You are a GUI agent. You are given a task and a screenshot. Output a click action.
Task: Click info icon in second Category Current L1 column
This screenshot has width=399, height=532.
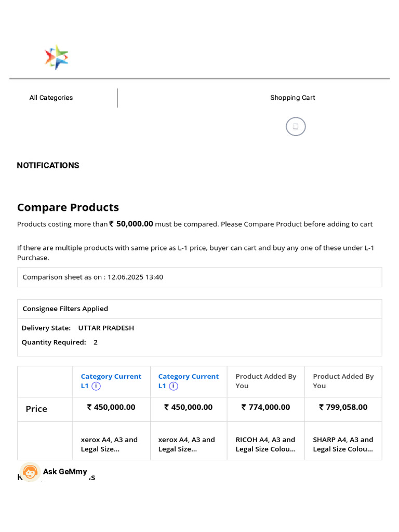(x=174, y=386)
